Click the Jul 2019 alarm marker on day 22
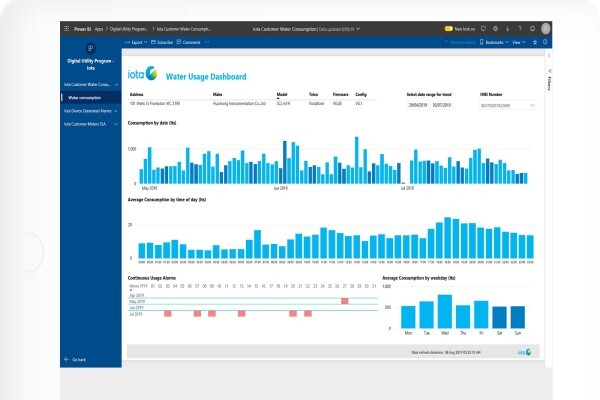Viewport: 600px width, 400px height. [308, 314]
